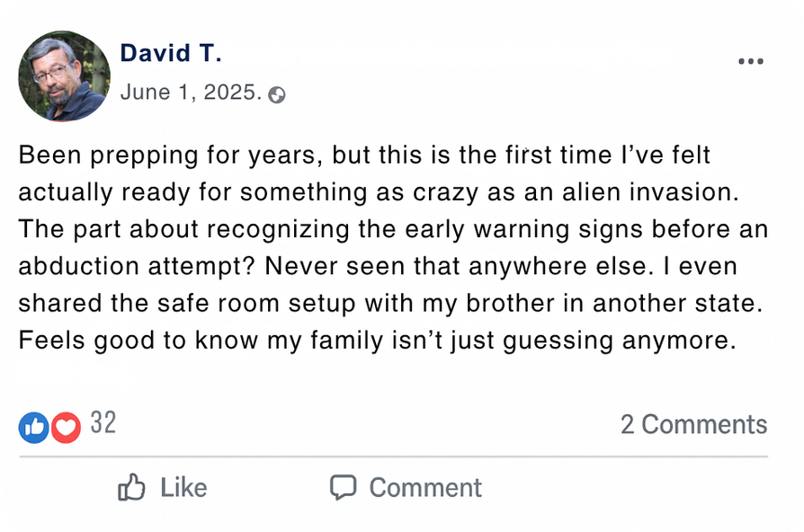Click the line mentioning 'safe room setup'

click(x=390, y=304)
